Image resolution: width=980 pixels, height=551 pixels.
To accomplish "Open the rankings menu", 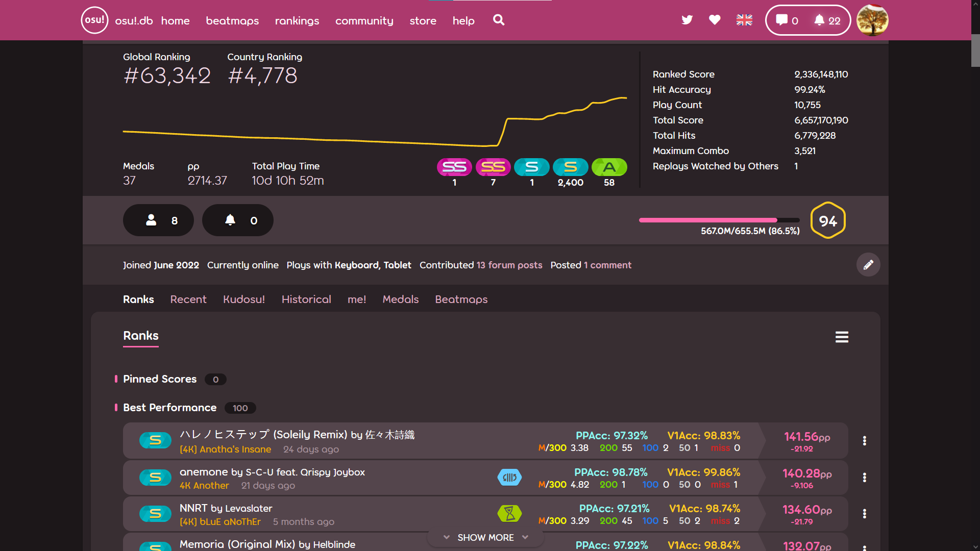I will click(297, 20).
